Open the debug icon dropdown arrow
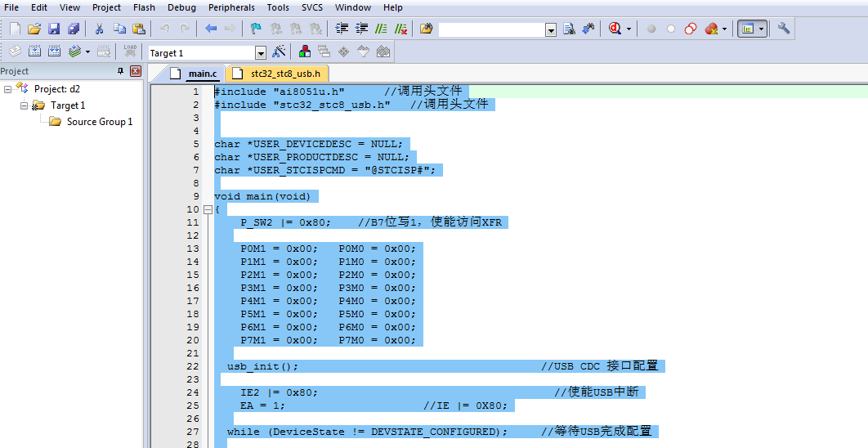The width and height of the screenshot is (868, 448). pos(629,29)
